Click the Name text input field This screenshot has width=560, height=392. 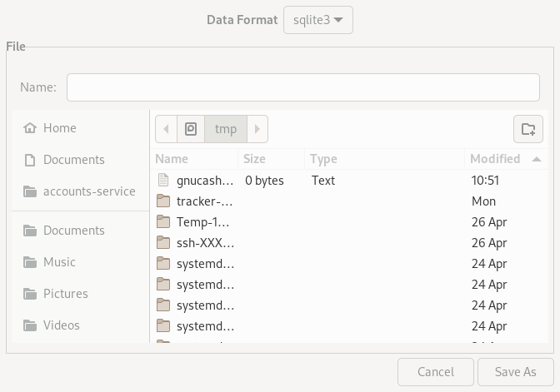[x=302, y=87]
